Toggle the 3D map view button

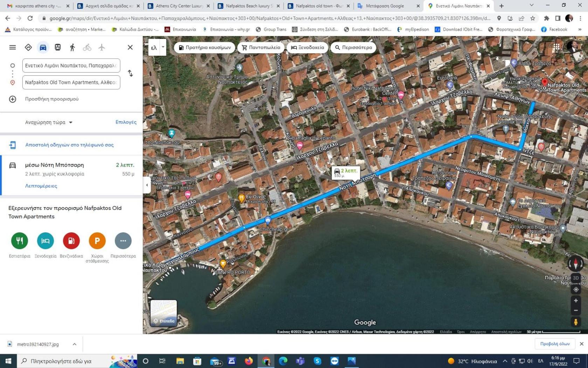tap(576, 278)
